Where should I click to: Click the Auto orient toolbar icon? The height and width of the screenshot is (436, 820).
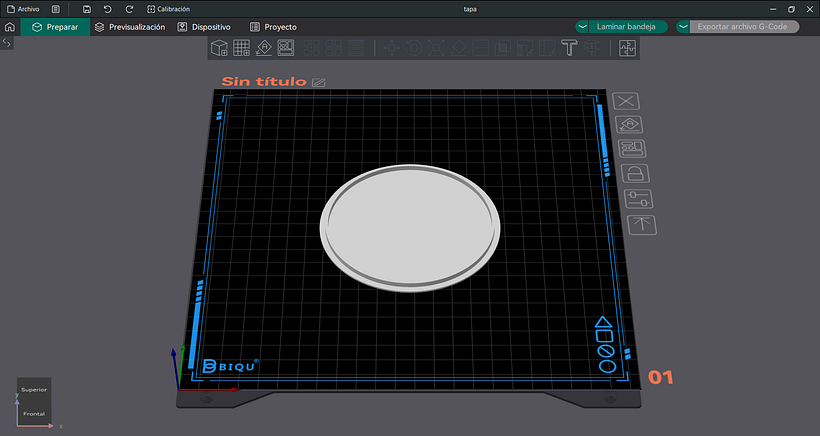[x=264, y=47]
